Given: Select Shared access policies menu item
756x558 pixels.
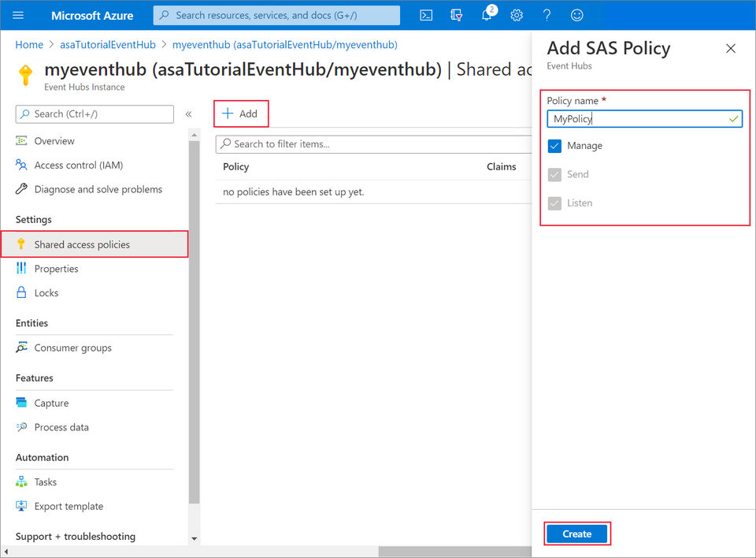Looking at the screenshot, I should [x=94, y=244].
